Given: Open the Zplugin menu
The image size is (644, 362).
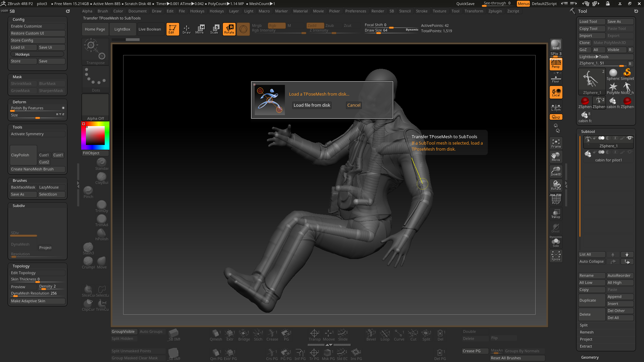Looking at the screenshot, I should click(495, 11).
